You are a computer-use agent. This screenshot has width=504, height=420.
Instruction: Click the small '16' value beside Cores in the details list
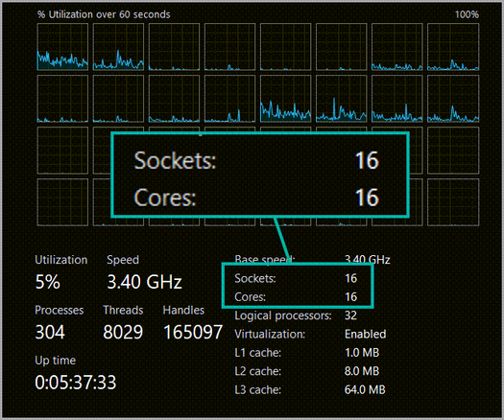pyautogui.click(x=351, y=297)
